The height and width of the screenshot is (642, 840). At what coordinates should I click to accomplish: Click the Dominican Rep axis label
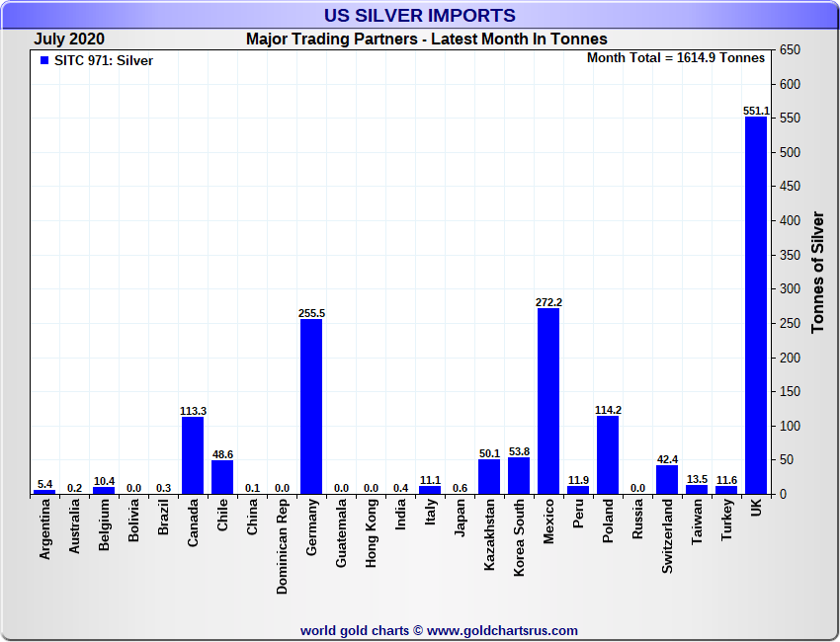point(283,546)
